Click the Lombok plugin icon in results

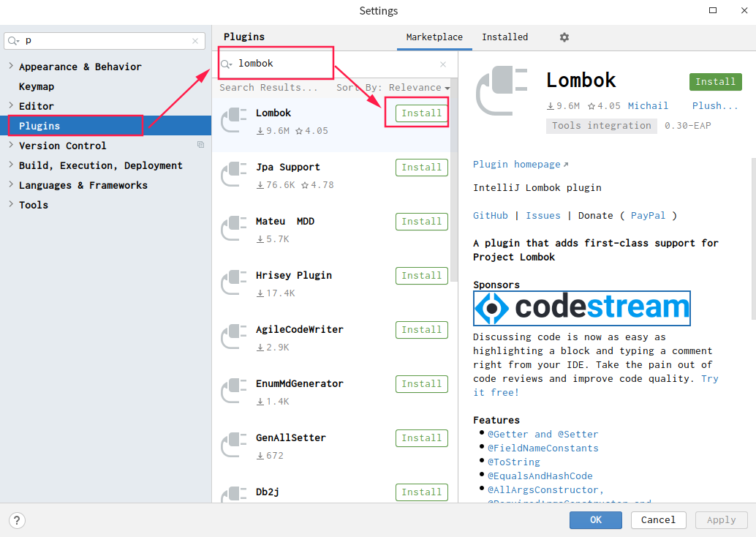pos(234,121)
